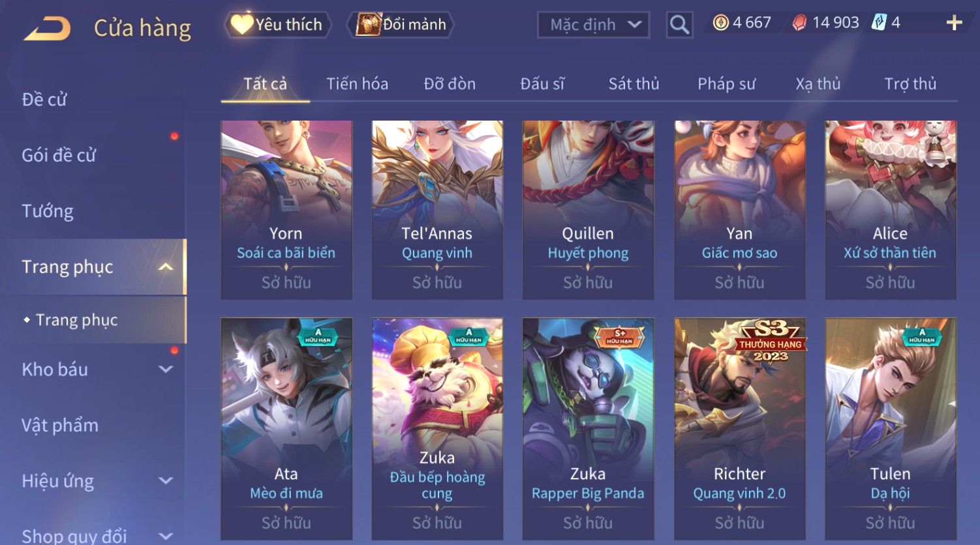Select the Zuka Rapper Big Panda skin

tap(588, 429)
